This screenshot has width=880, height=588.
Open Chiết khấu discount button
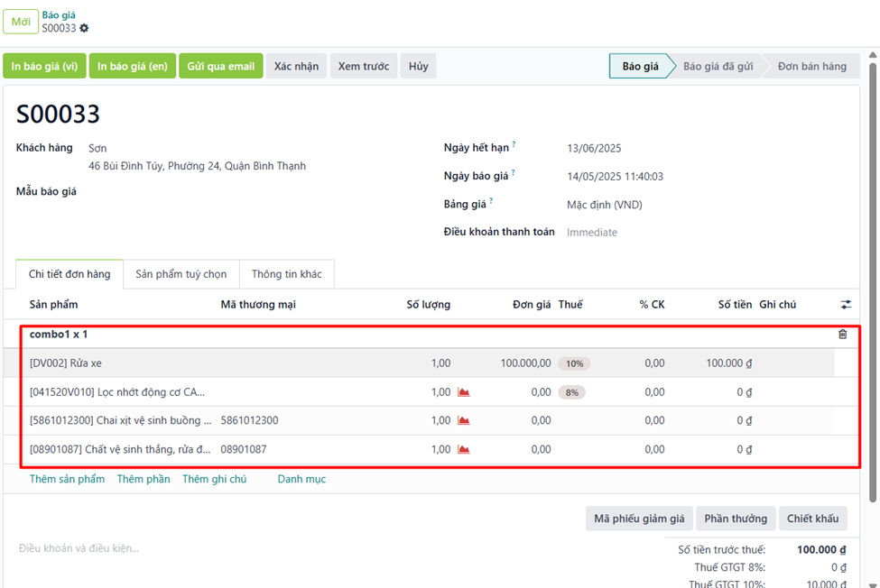point(812,519)
